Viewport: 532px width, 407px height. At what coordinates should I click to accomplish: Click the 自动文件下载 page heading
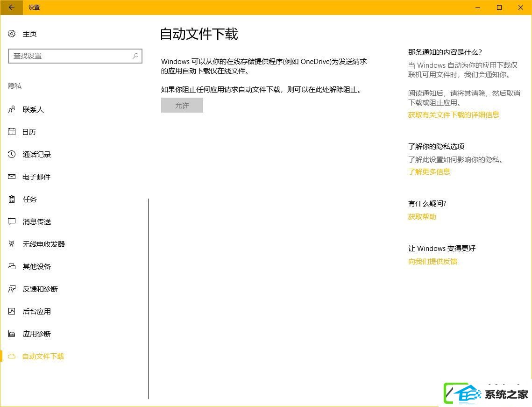click(199, 34)
